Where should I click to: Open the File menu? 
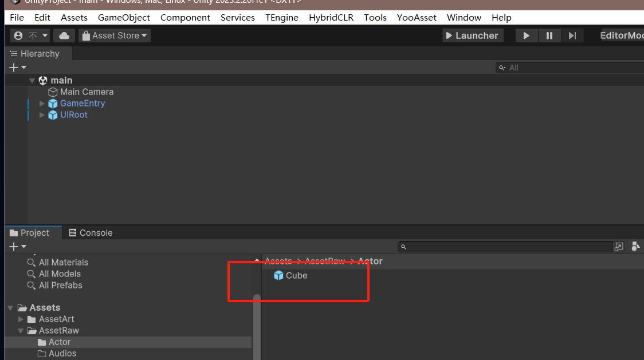point(17,18)
